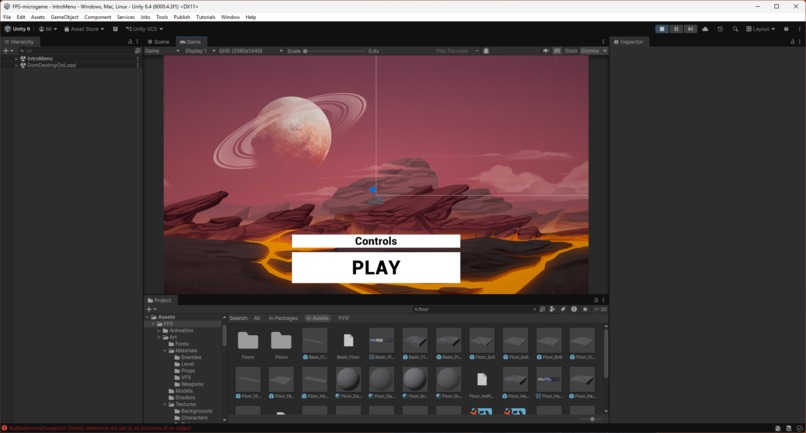Click the Step frame button
The height and width of the screenshot is (433, 806).
pyautogui.click(x=690, y=29)
